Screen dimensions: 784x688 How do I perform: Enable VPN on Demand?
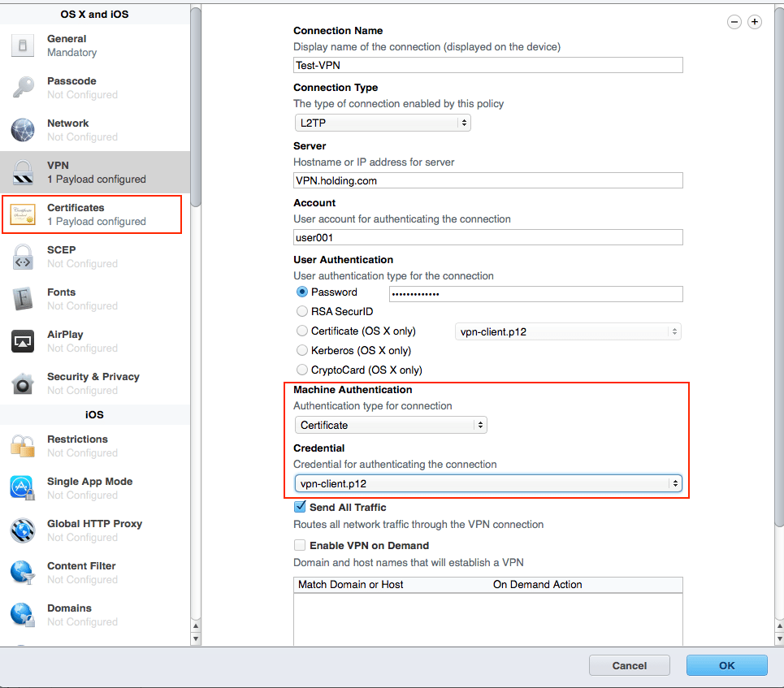point(300,545)
